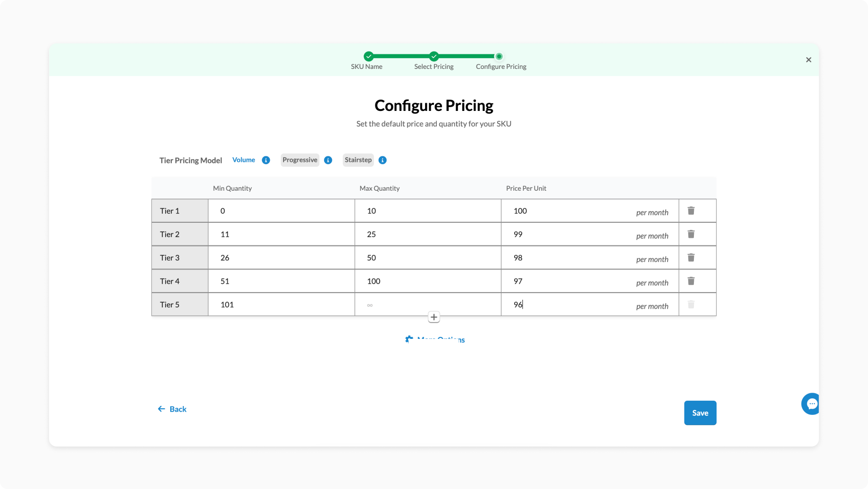The image size is (868, 489).
Task: Open the chat support bubble
Action: (811, 404)
